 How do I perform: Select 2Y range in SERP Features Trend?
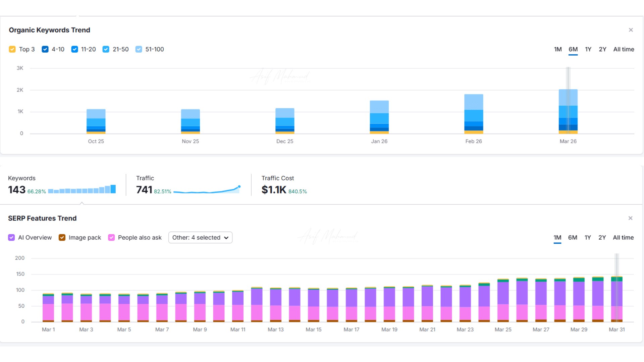602,238
